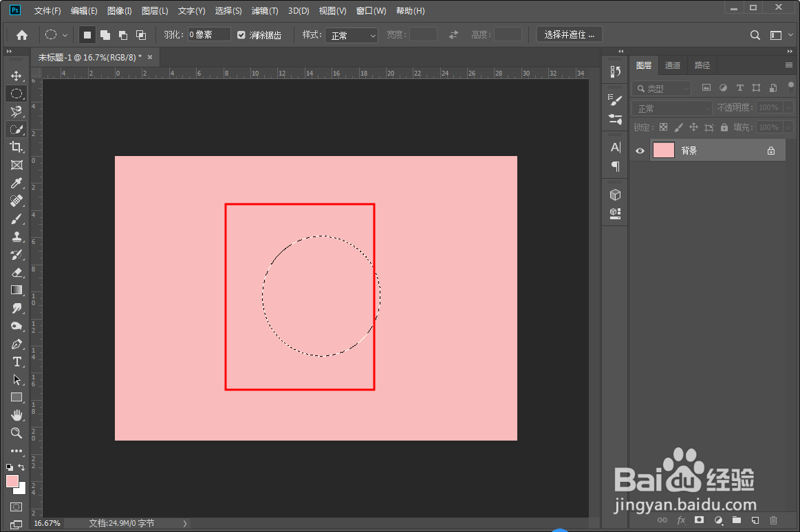Select the Smudge tool

pos(17,309)
